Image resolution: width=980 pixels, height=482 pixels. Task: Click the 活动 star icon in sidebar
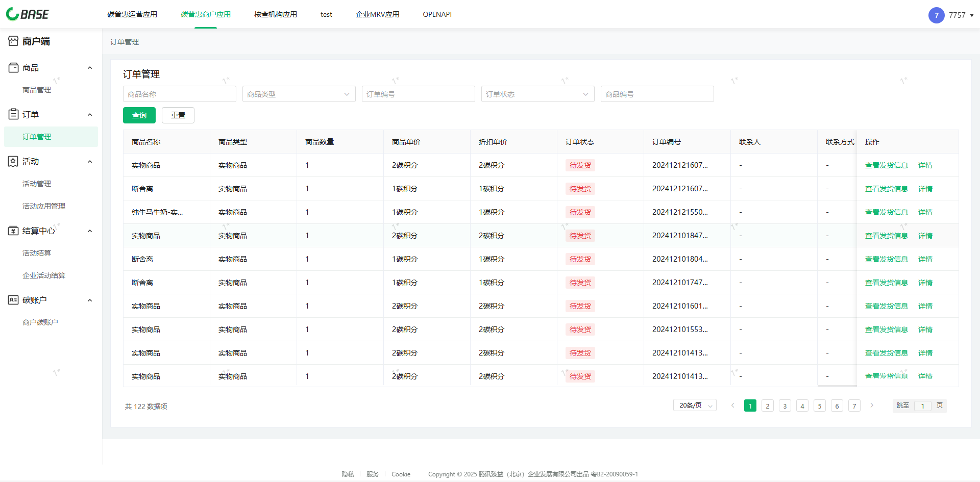tap(13, 162)
